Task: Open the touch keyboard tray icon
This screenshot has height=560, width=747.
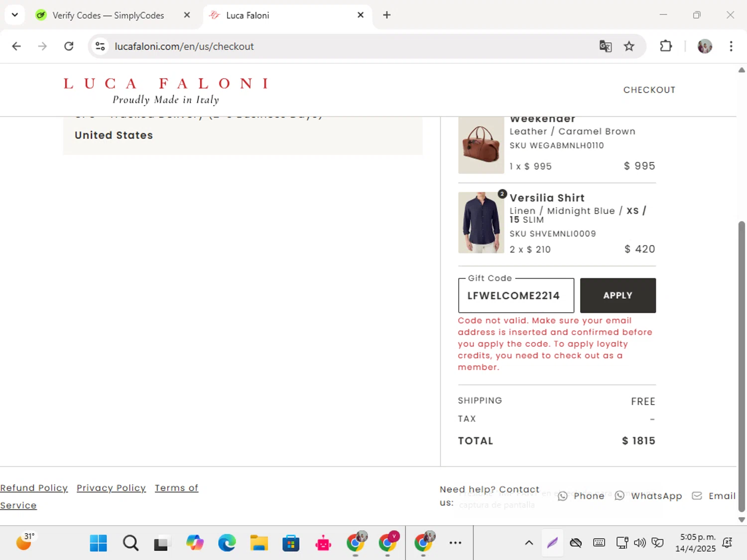Action: tap(599, 543)
